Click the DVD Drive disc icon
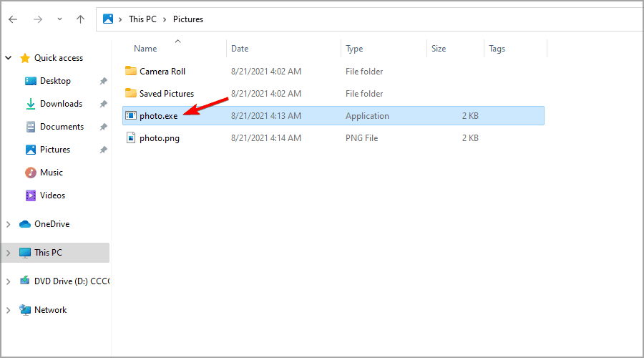644x358 pixels. click(x=25, y=281)
